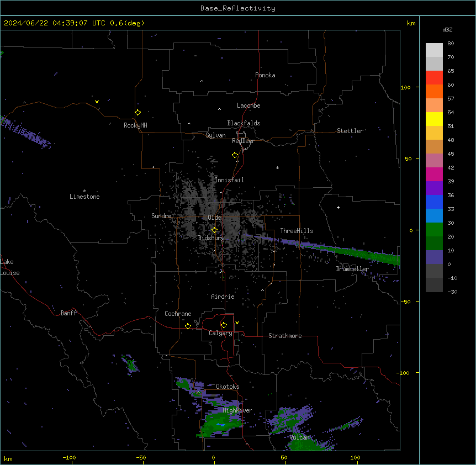Click the Didsbury city label
The width and height of the screenshot is (476, 465).
211,238
